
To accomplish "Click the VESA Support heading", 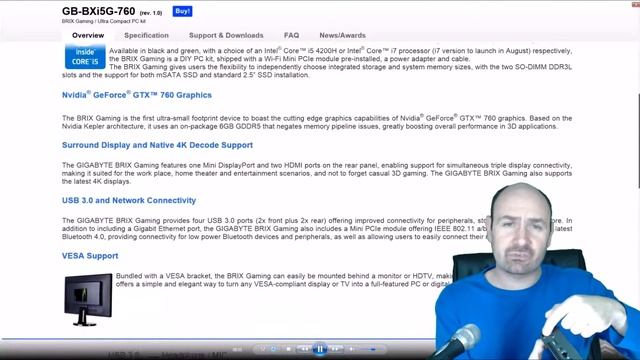I will (x=90, y=256).
